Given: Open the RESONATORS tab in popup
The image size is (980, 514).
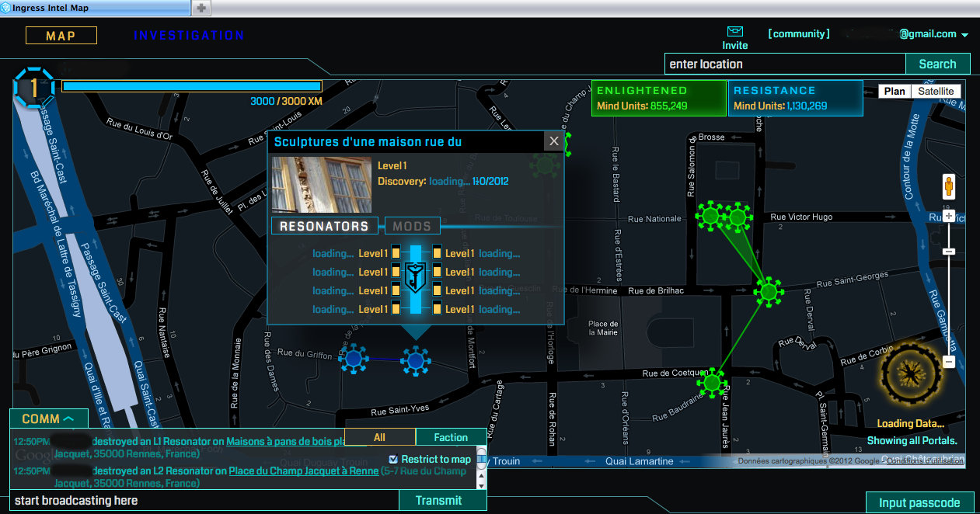Looking at the screenshot, I should point(324,227).
